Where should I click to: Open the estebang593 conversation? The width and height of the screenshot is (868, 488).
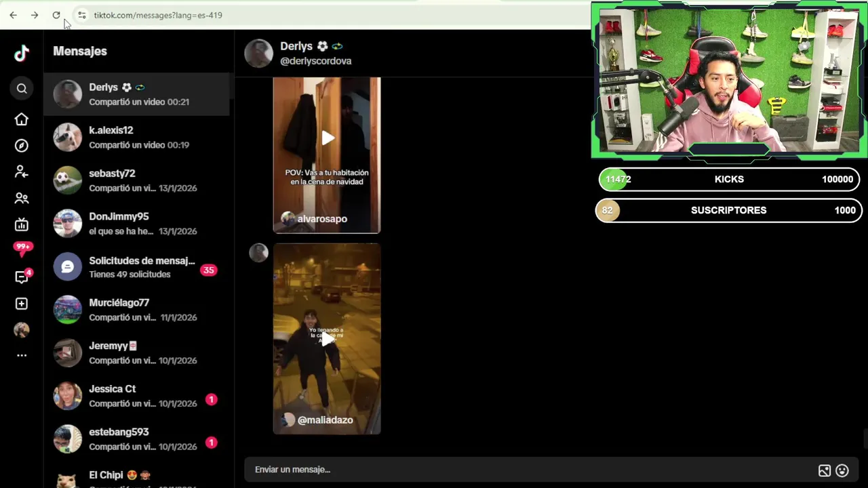[x=138, y=439]
